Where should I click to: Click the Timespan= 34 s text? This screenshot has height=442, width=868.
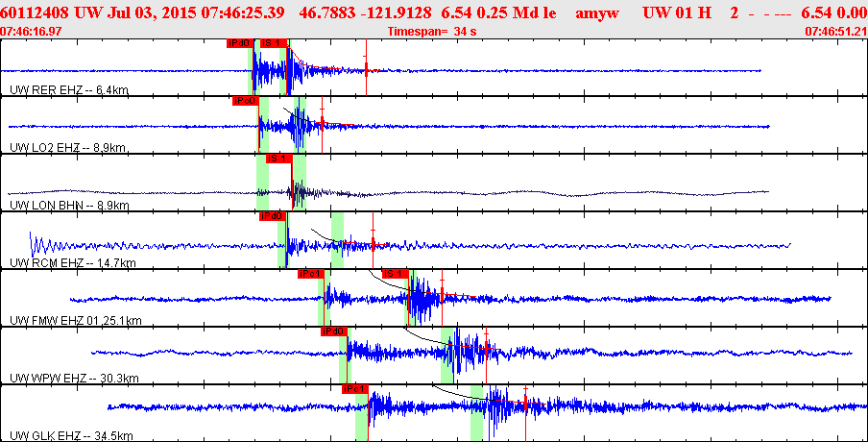[x=432, y=32]
